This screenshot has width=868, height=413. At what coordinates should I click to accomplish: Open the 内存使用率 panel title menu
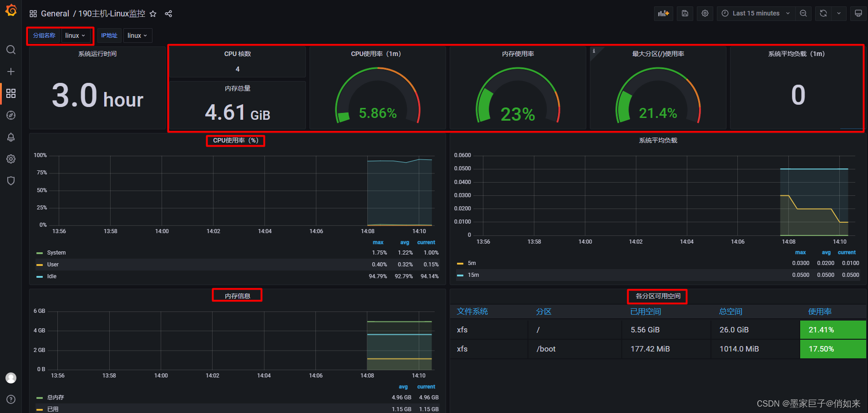(x=518, y=54)
